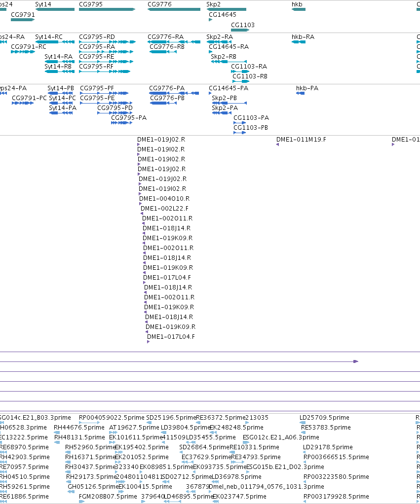Click the CG1103 gene bar
The height and width of the screenshot is (504, 420).
(240, 30)
